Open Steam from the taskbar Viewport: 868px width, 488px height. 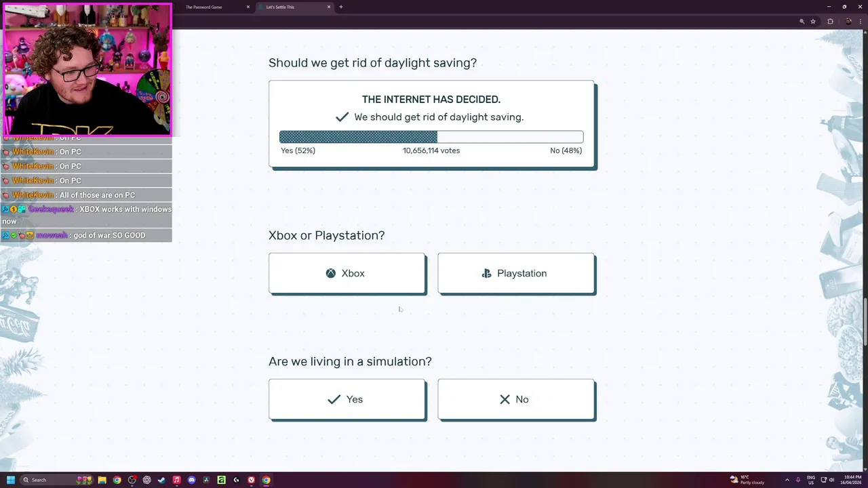pyautogui.click(x=161, y=480)
